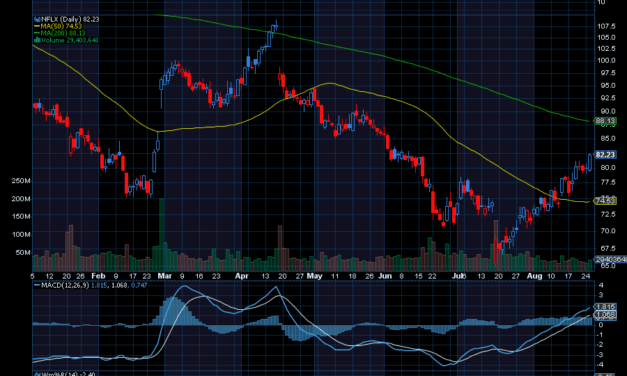Click the 150M volume axis label
Viewport: 627px width, 376px height.
[x=21, y=216]
